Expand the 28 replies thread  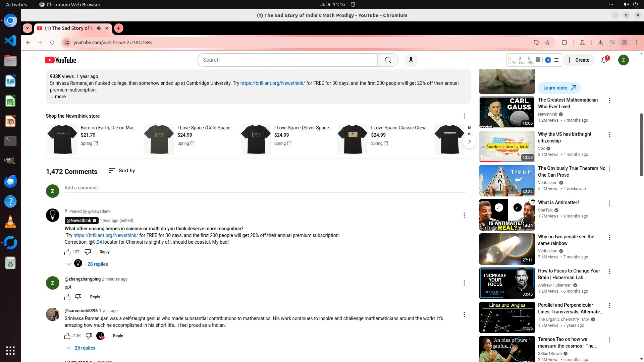coord(97,264)
